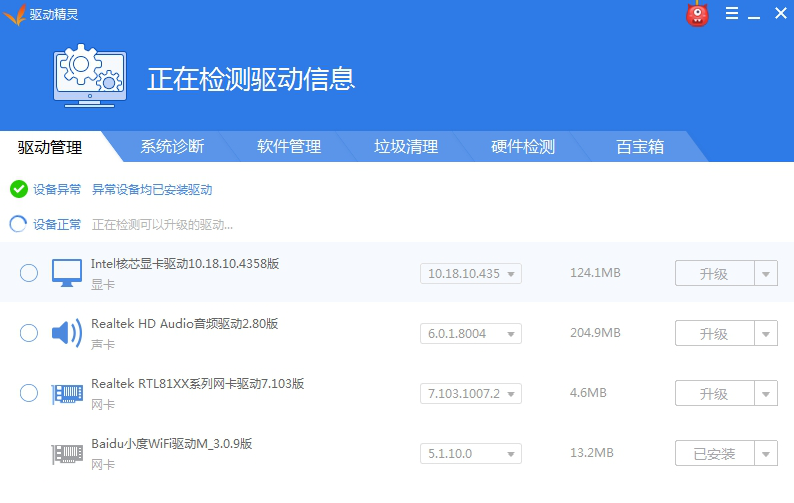Click 升级 for Realtek HD Audio driver

(714, 333)
